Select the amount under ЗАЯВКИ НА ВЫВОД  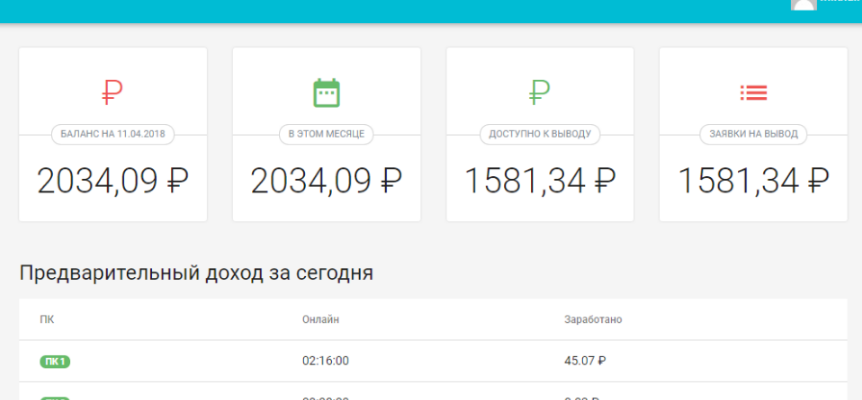click(753, 181)
